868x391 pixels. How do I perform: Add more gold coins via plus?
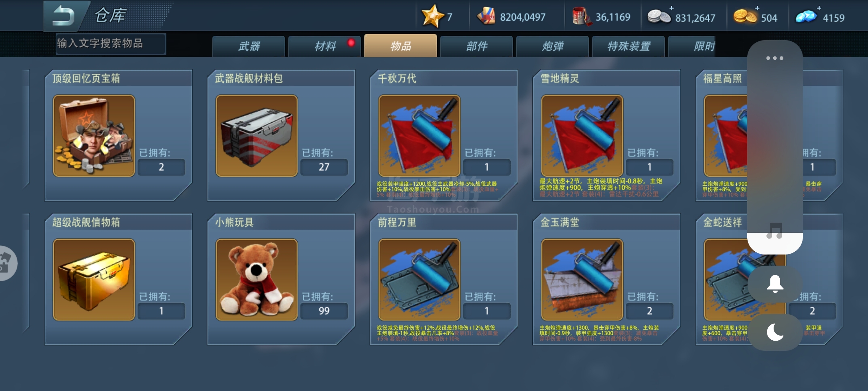click(757, 8)
